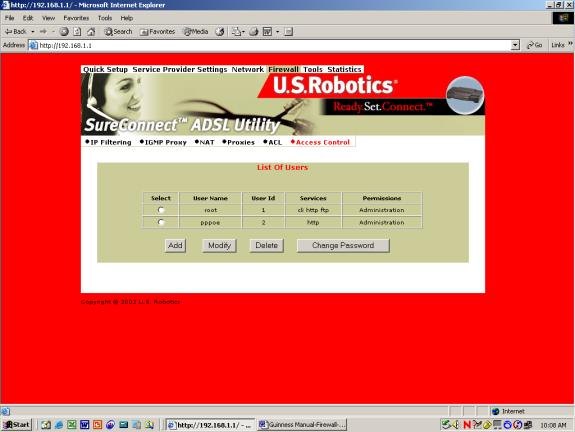575x432 pixels.
Task: Open the Media pane from the toolbar
Action: (196, 32)
